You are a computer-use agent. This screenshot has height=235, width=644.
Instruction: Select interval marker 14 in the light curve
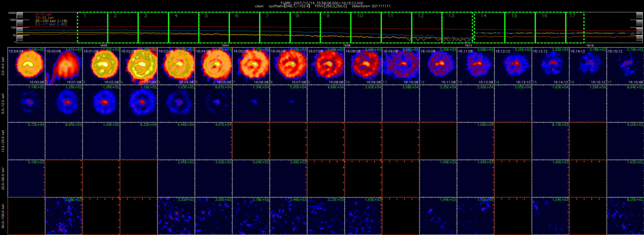coord(483,16)
